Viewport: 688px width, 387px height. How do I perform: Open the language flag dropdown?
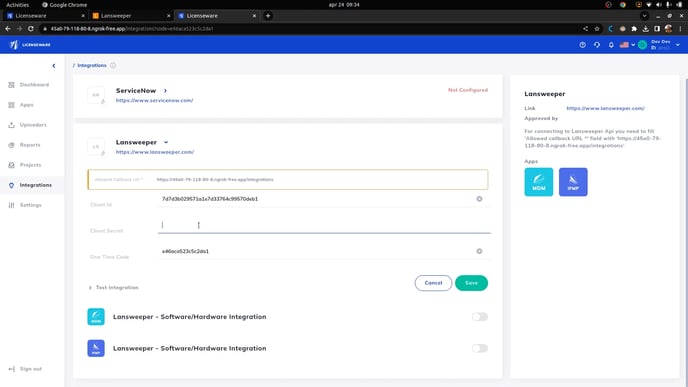(x=627, y=45)
